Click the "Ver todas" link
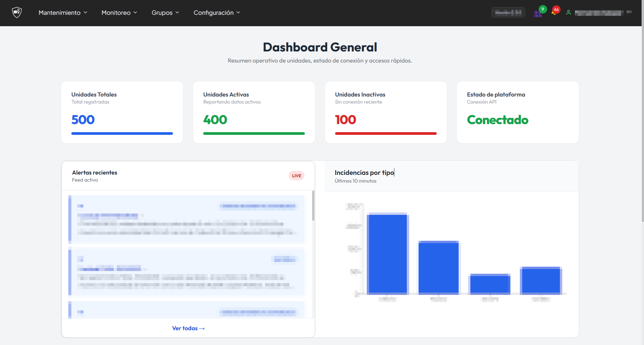 pyautogui.click(x=188, y=328)
